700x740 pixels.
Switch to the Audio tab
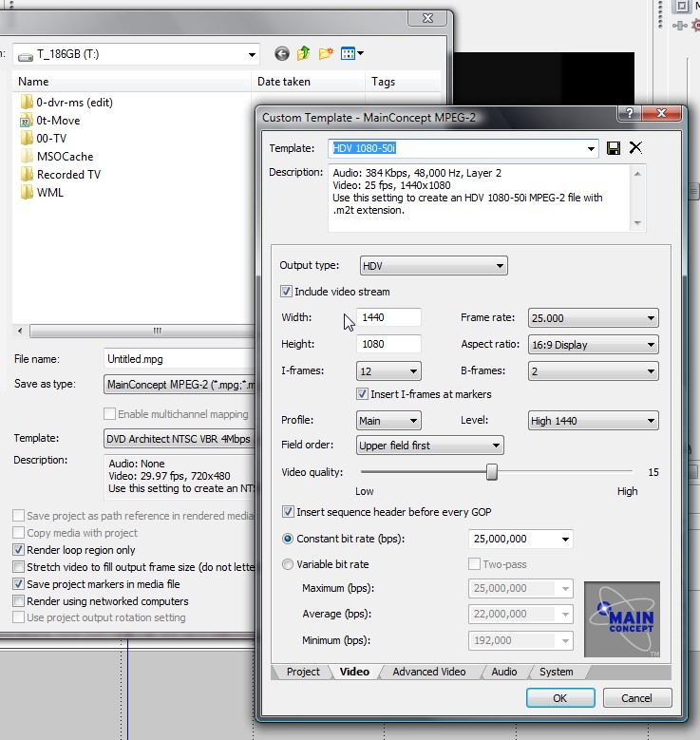point(504,672)
